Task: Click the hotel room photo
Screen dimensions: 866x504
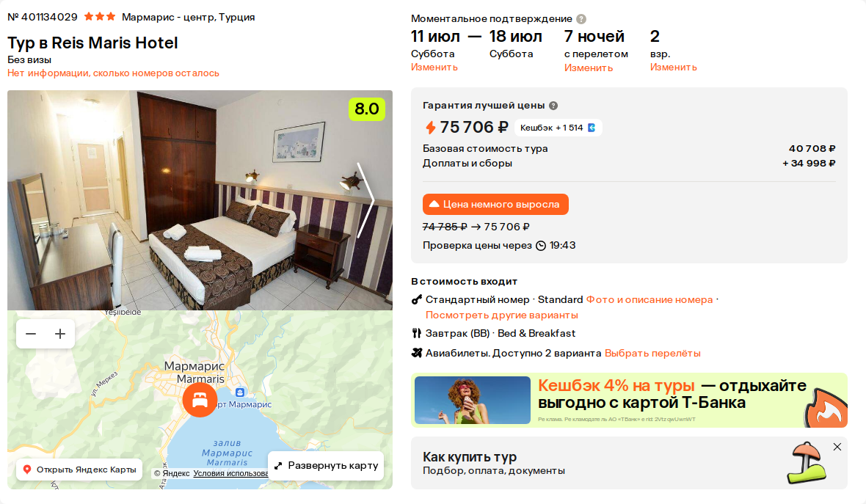Action: [200, 200]
